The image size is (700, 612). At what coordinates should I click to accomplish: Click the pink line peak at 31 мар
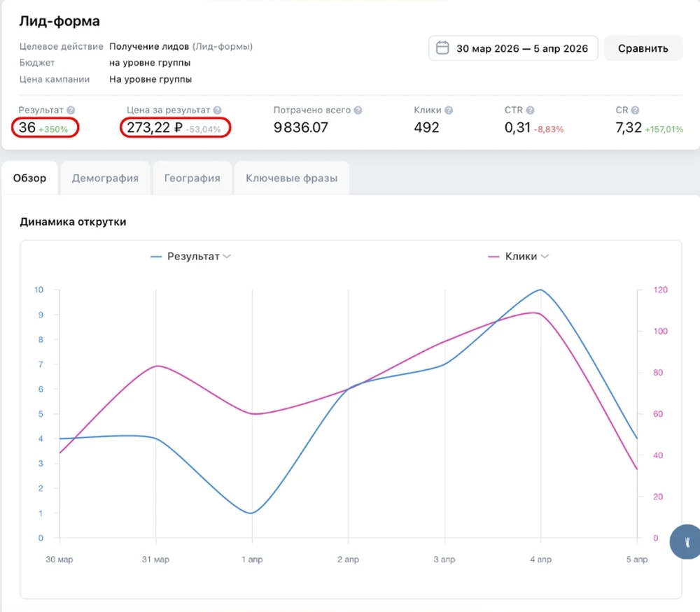[x=157, y=367]
